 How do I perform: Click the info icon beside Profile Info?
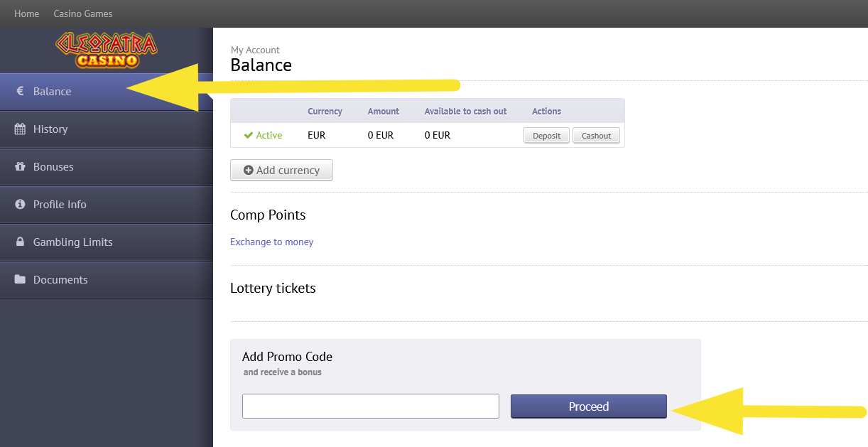[x=19, y=204]
